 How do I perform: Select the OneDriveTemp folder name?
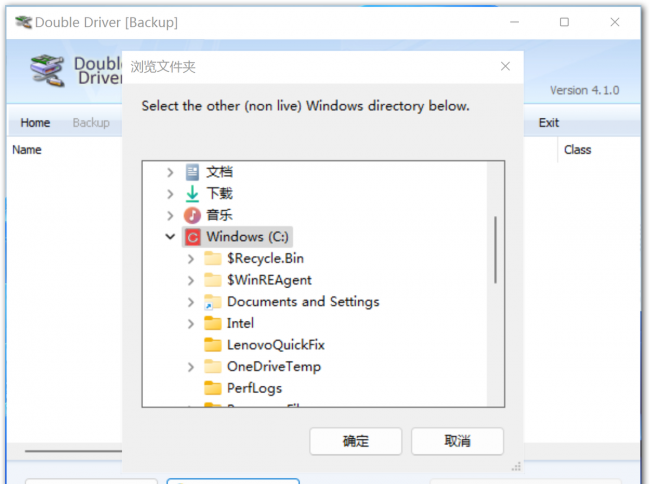click(274, 366)
